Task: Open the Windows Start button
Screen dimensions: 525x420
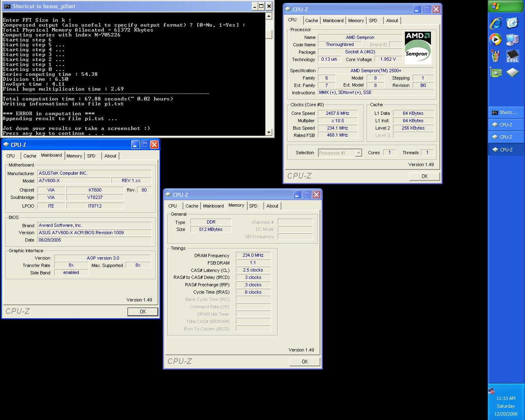Action: 506,6
